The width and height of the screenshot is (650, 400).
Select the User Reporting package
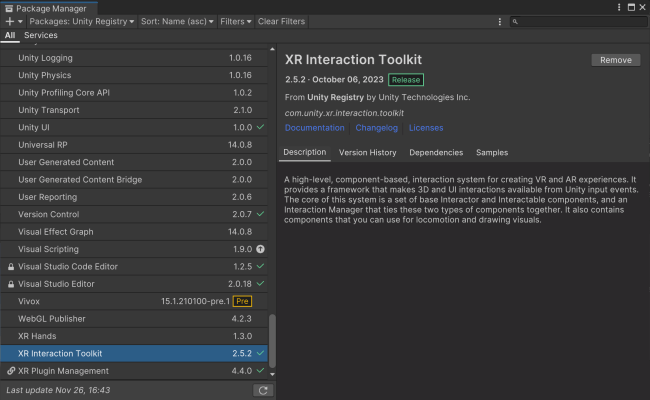click(x=134, y=197)
